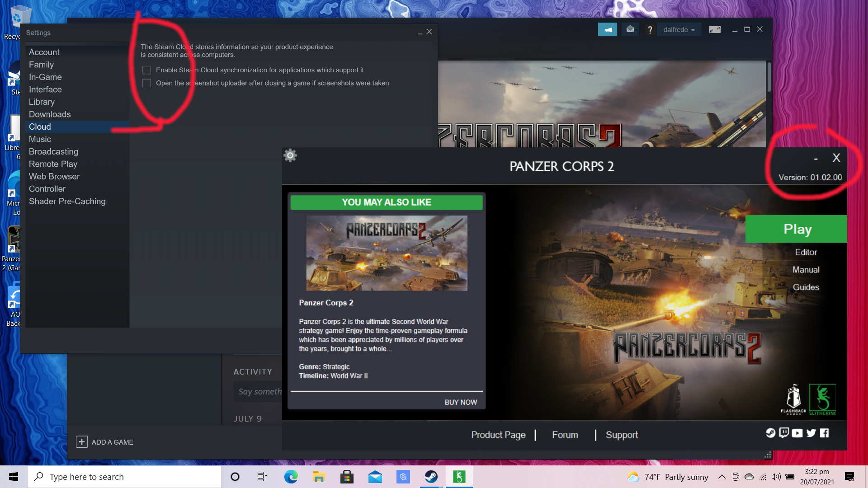Open OneDrive cloud tray icon
Screen dimensions: 868x488
tap(749, 477)
